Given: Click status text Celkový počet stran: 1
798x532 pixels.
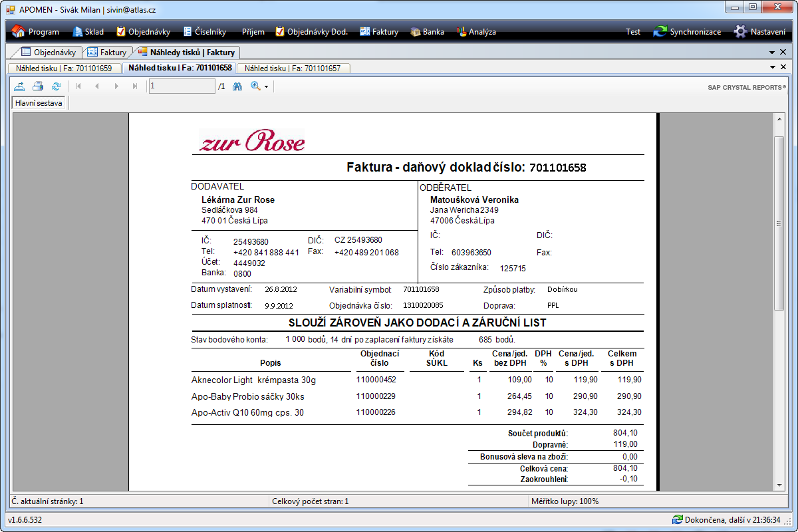Looking at the screenshot, I should (311, 501).
